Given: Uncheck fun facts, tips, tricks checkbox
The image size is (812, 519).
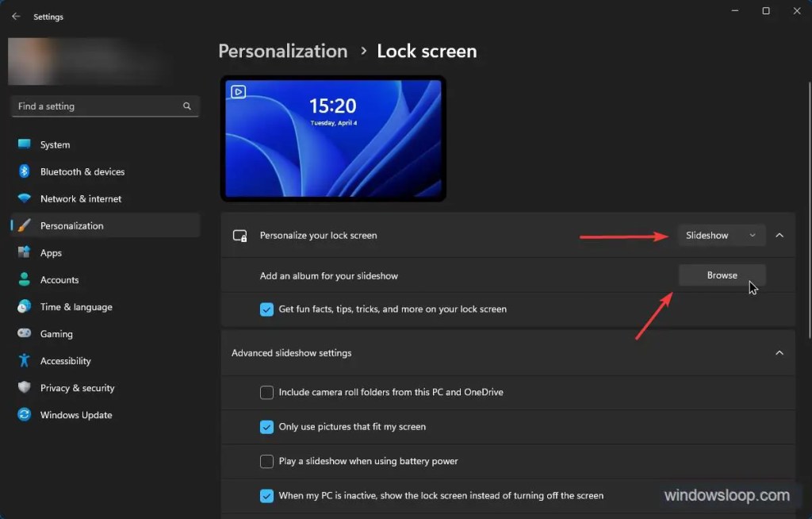Looking at the screenshot, I should pos(266,309).
